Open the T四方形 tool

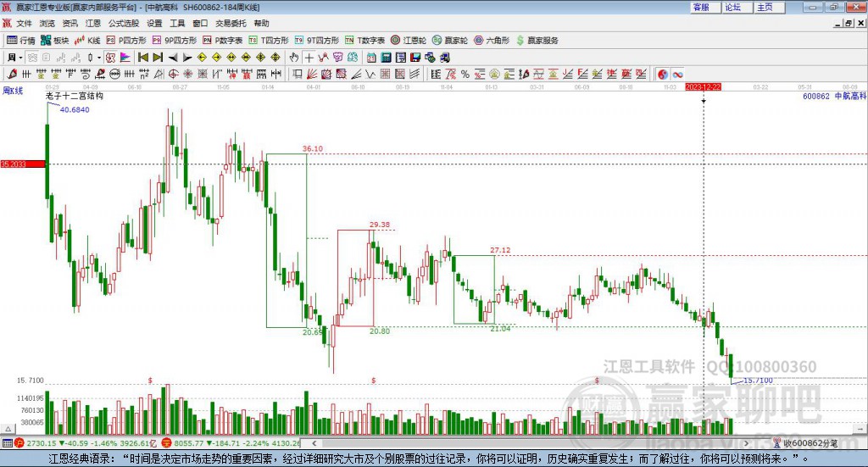[269, 41]
